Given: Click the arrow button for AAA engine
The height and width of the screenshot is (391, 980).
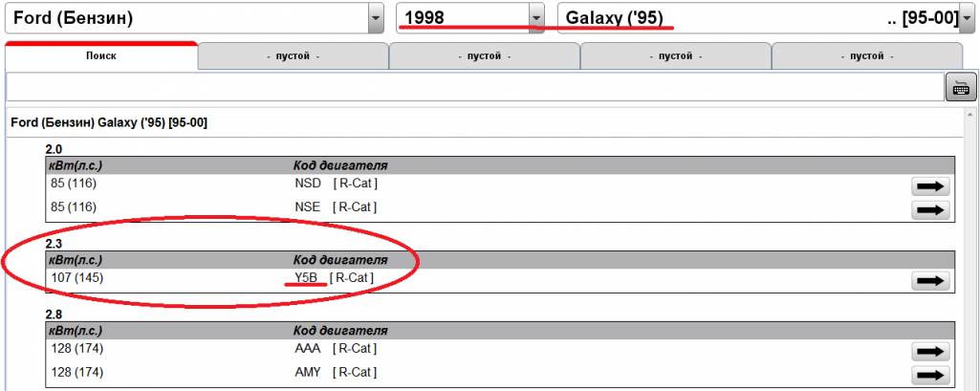Looking at the screenshot, I should click(930, 352).
